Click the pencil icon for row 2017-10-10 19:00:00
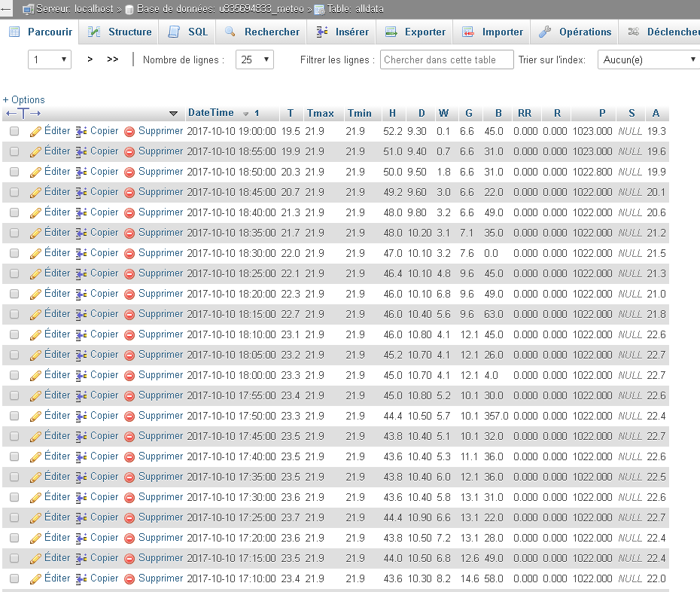The image size is (700, 592). pyautogui.click(x=35, y=131)
